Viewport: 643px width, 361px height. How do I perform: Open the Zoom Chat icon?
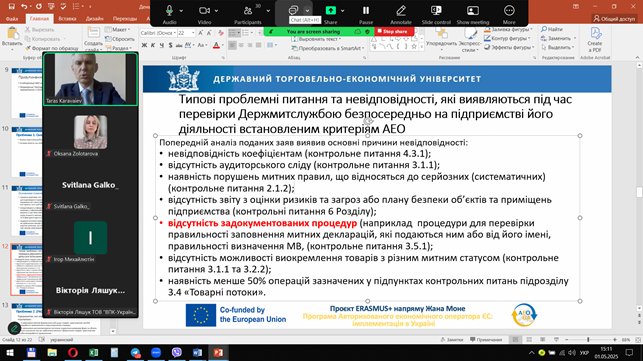(x=293, y=10)
